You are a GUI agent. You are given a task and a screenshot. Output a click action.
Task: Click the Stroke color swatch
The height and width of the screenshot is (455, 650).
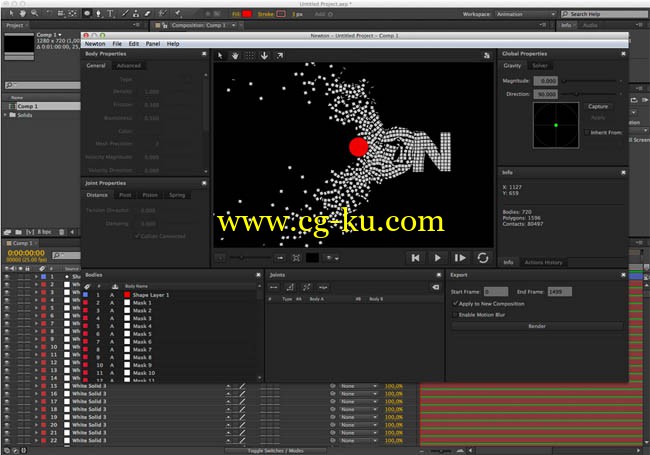coord(281,14)
